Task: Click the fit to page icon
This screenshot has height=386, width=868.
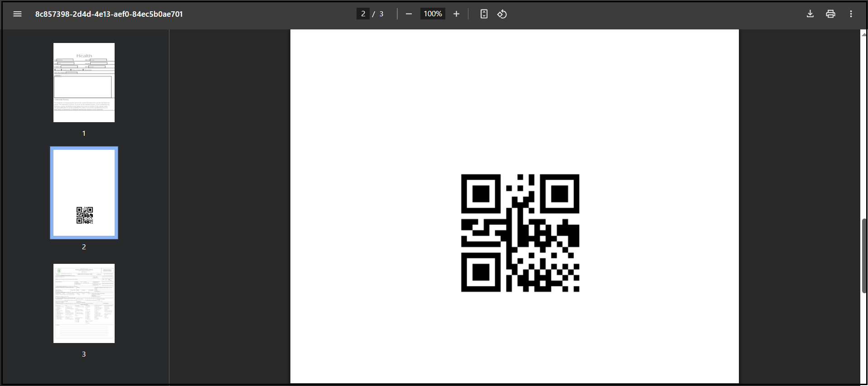Action: pos(484,14)
